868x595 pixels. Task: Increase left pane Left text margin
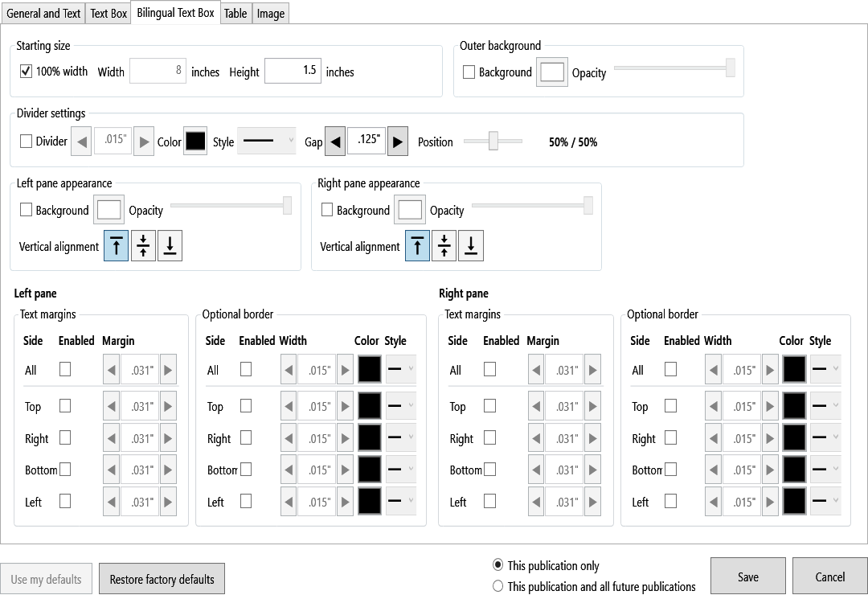[168, 502]
